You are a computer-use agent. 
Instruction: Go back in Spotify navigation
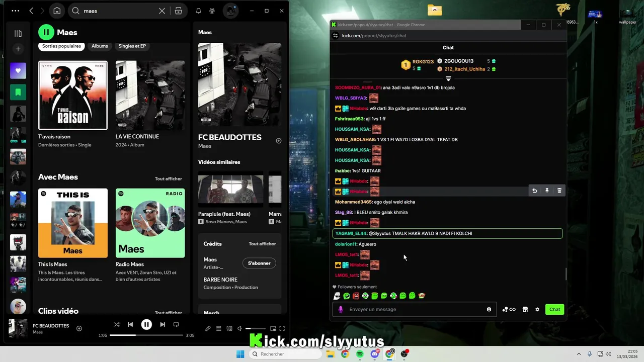point(31,11)
